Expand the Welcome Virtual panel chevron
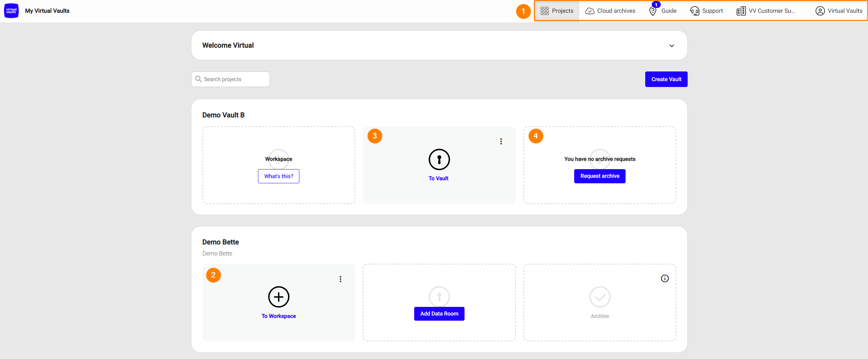This screenshot has height=359, width=868. 671,46
